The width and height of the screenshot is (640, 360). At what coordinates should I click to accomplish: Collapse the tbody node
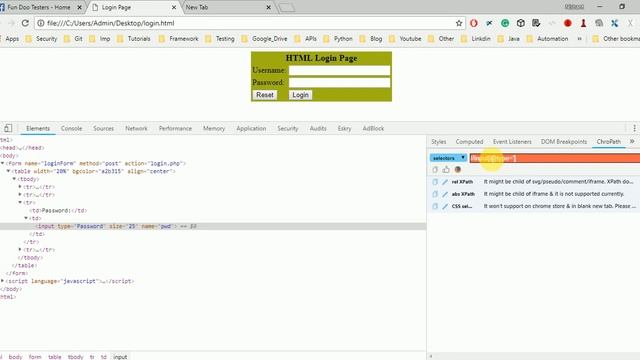pos(14,179)
